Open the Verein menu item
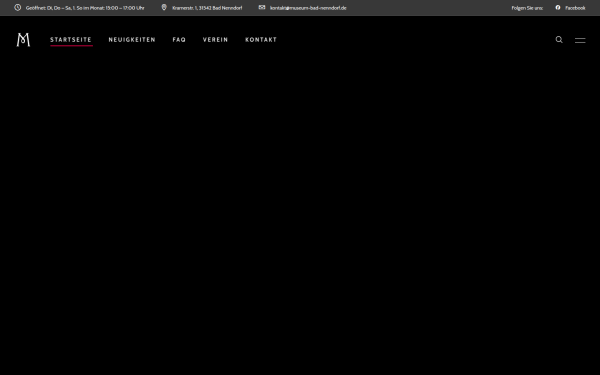 (x=215, y=40)
